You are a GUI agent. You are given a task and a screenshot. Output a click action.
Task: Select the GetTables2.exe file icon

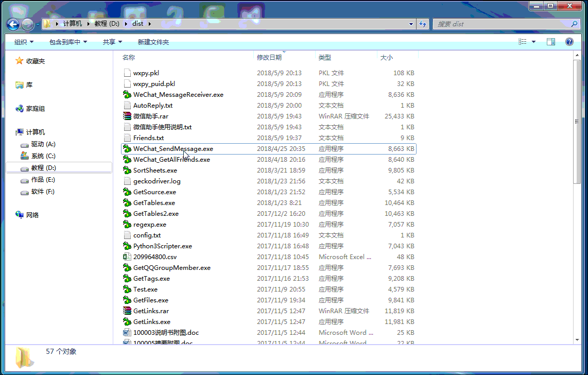coord(127,214)
